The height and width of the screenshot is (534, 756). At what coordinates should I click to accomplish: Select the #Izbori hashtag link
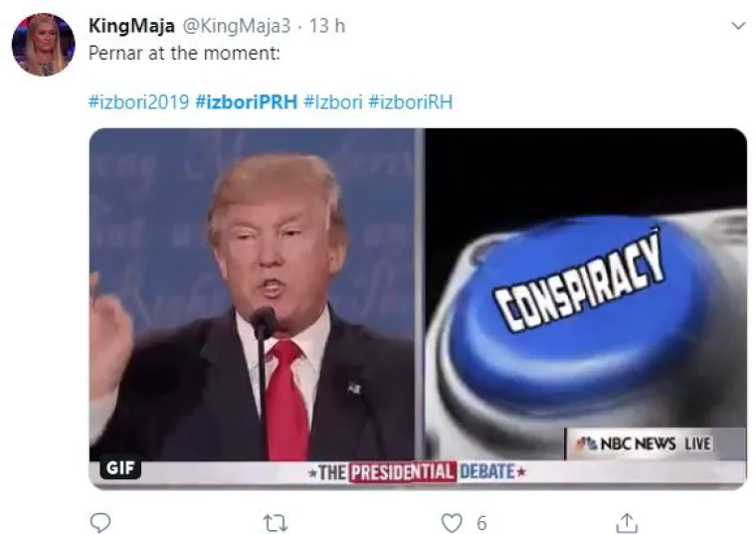point(332,102)
